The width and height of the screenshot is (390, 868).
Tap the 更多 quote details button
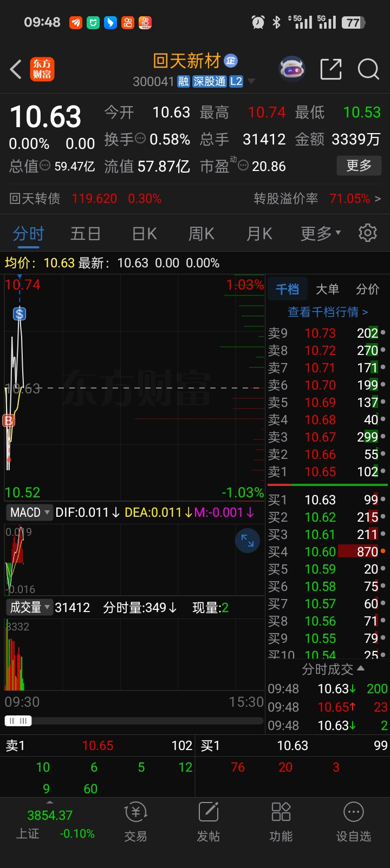(359, 166)
